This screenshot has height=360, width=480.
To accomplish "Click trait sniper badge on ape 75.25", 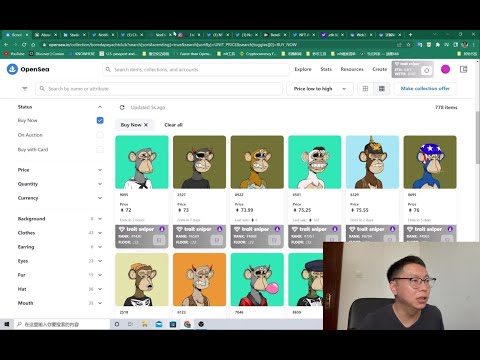I will [x=315, y=236].
